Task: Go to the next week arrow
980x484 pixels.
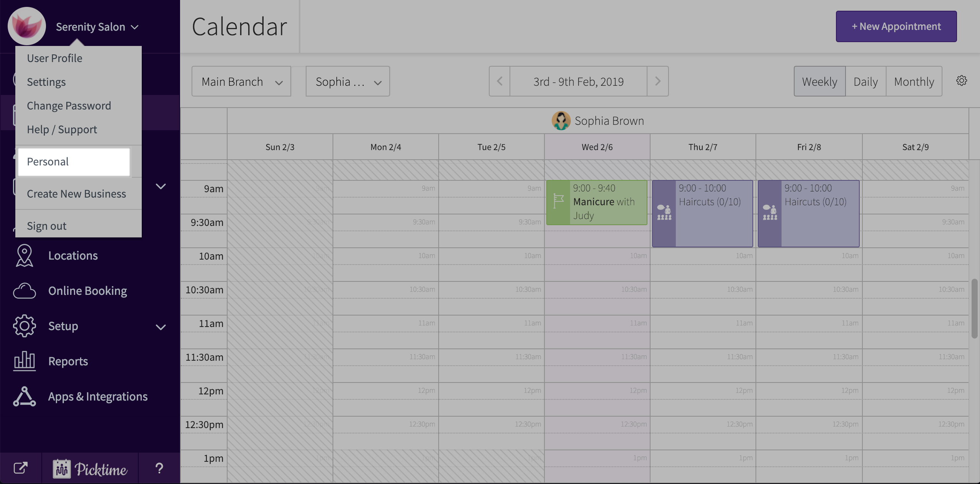Action: pyautogui.click(x=657, y=81)
